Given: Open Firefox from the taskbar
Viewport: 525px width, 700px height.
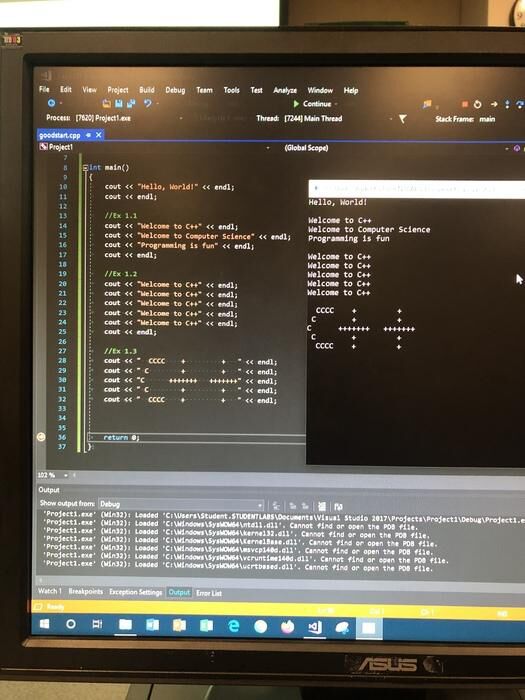Looking at the screenshot, I should pyautogui.click(x=288, y=627).
